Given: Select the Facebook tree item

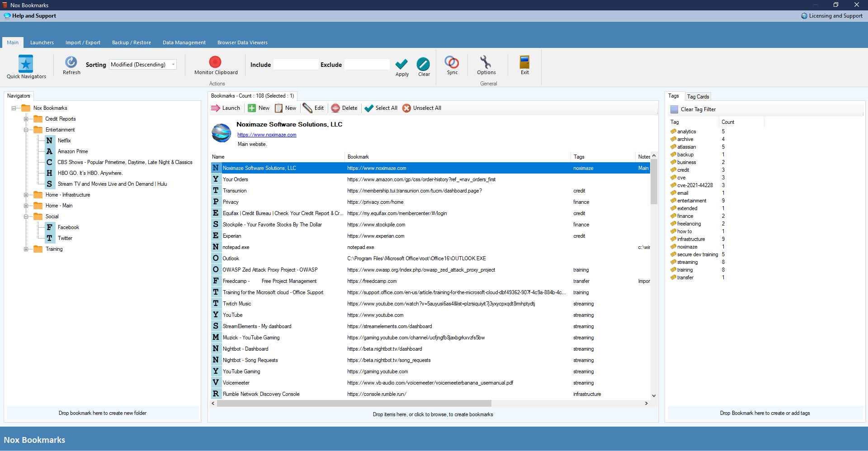Looking at the screenshot, I should pos(68,227).
